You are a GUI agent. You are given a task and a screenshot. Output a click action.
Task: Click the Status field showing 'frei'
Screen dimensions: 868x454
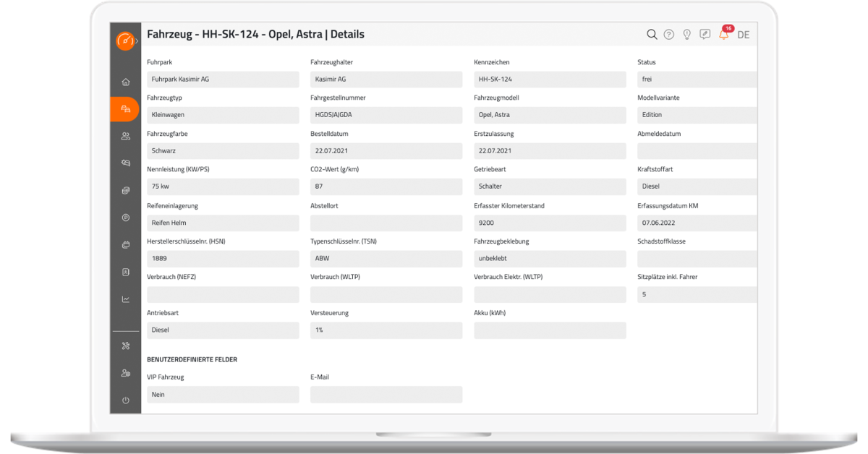[x=697, y=80]
